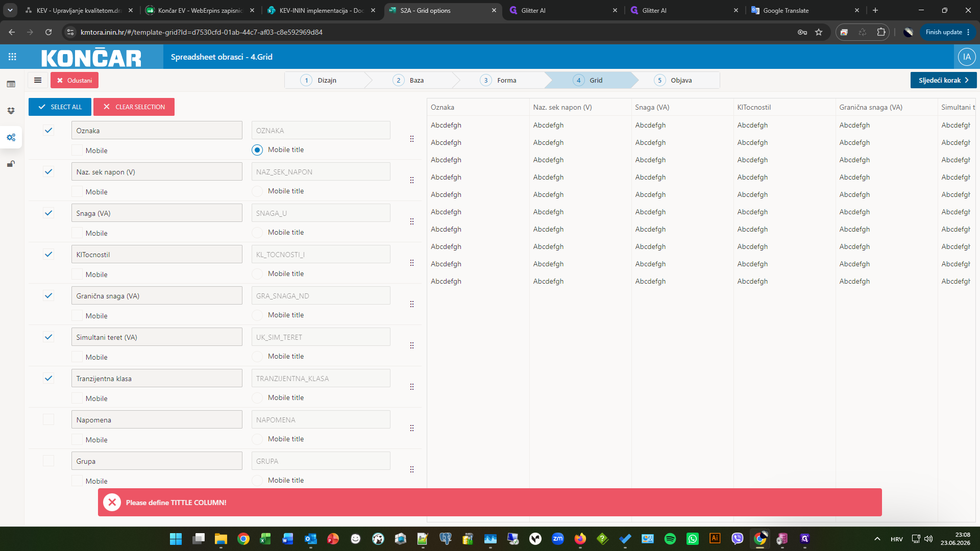
Task: Enable Mobile checkbox under Tranzijentna klasa
Action: coord(77,398)
